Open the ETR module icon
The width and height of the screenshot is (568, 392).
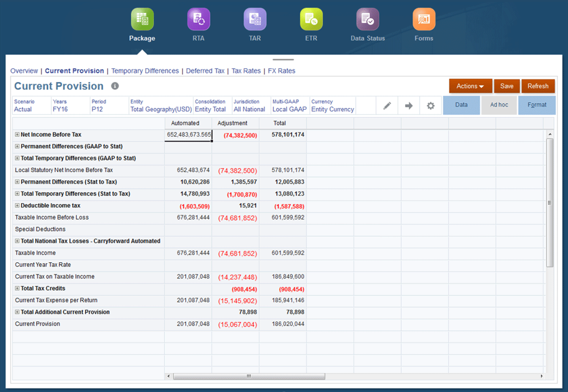click(x=311, y=19)
